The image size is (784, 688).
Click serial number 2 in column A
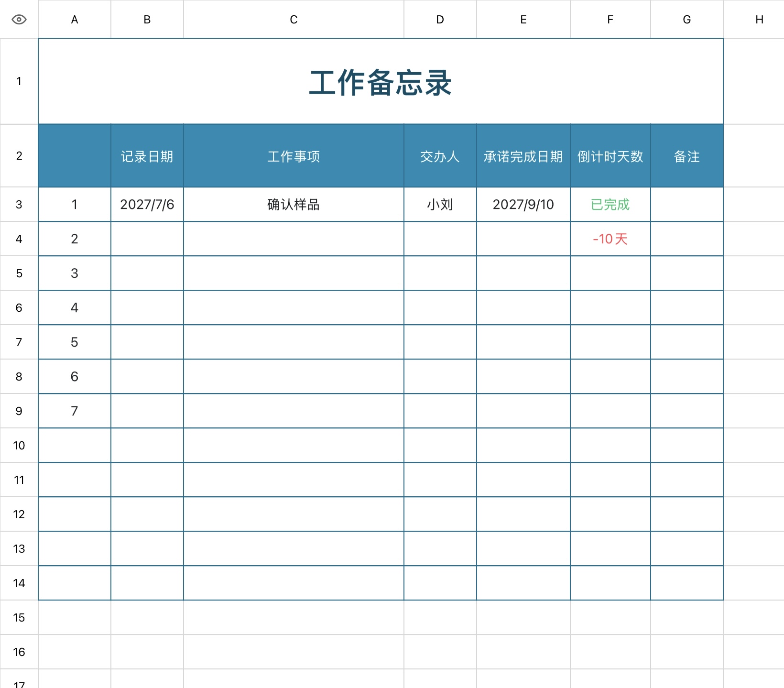point(75,239)
